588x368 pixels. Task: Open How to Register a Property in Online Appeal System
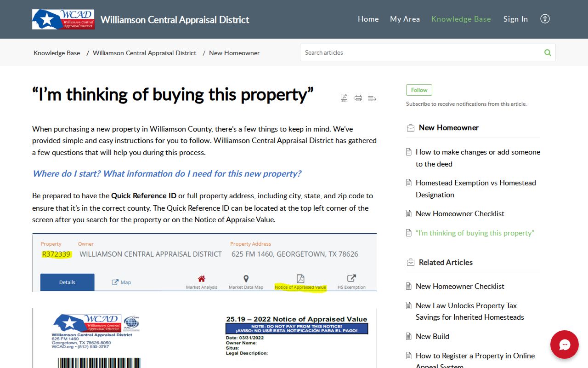(x=475, y=360)
